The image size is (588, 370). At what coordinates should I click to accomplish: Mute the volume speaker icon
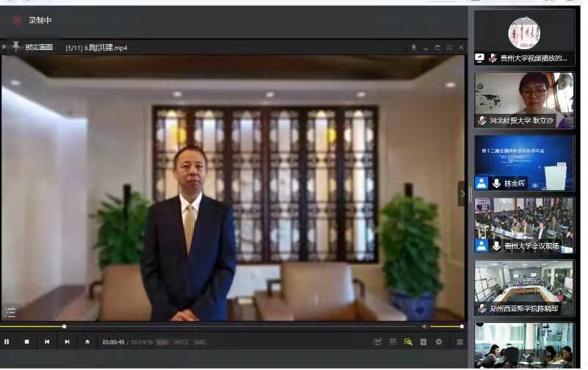pos(423,326)
